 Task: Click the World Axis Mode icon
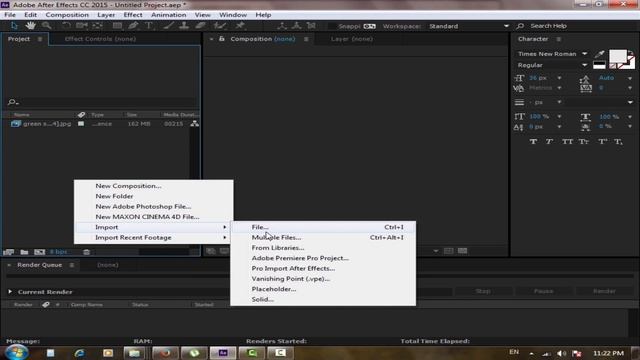click(x=296, y=26)
